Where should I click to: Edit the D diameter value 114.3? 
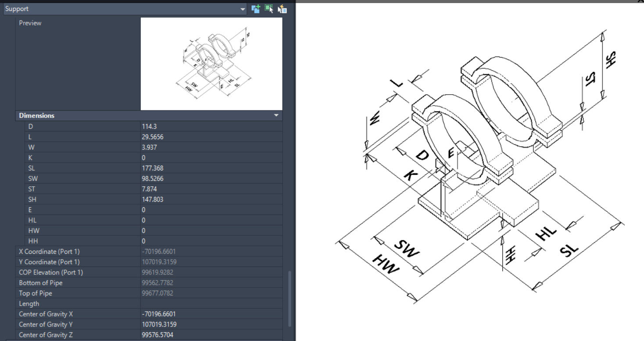tap(175, 126)
